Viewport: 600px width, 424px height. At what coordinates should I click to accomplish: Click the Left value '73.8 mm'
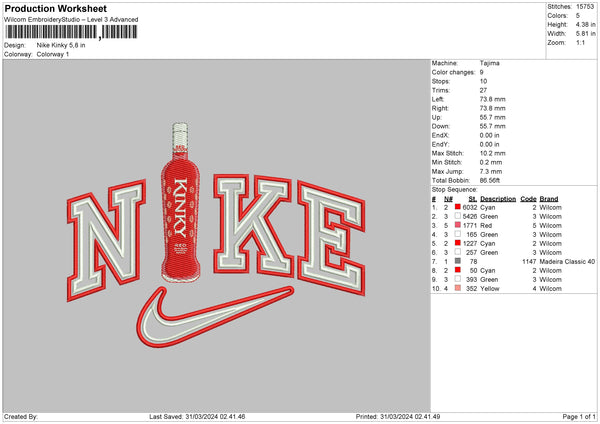pos(492,99)
